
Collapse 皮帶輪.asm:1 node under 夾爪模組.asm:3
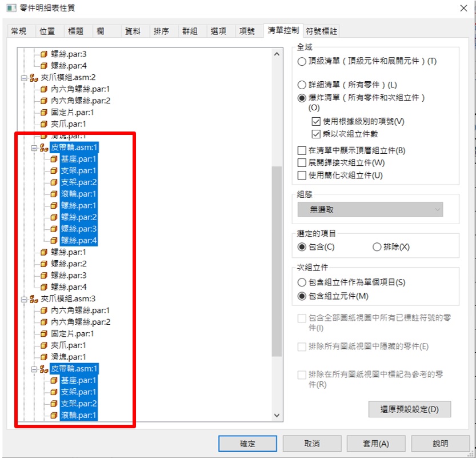point(34,369)
